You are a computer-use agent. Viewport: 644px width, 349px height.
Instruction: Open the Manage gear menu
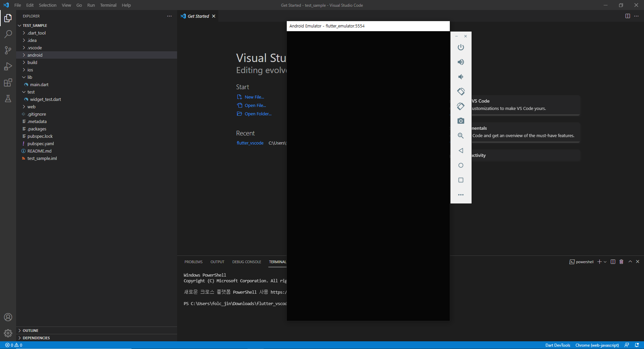(8, 333)
